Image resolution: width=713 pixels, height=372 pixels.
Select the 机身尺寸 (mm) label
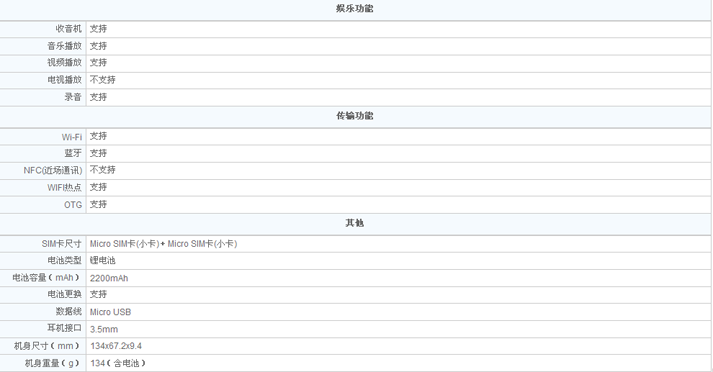coord(47,346)
